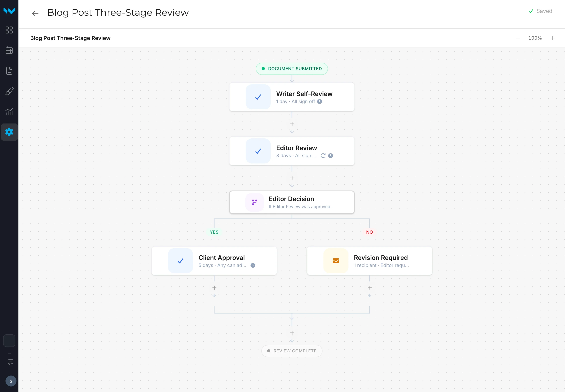Screen dimensions: 565x392
Task: Click the Writer Self-Review checkmark icon
Action: click(258, 97)
